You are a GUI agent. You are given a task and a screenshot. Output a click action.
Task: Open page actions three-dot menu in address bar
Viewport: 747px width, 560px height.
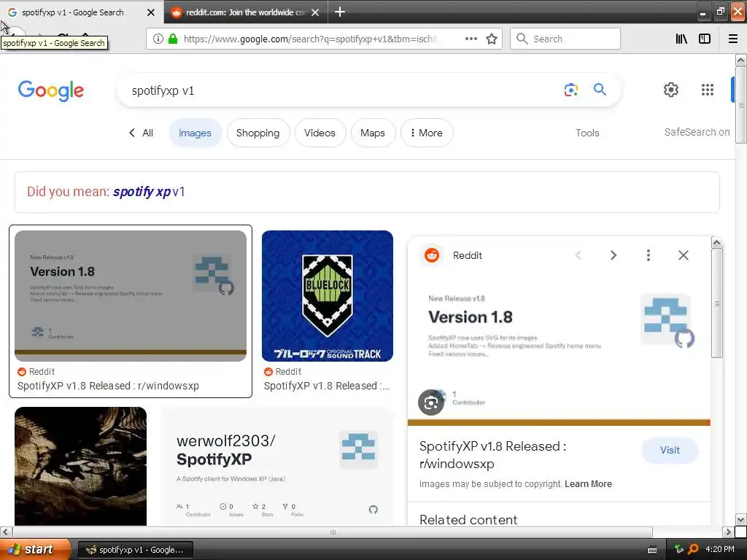(x=471, y=39)
